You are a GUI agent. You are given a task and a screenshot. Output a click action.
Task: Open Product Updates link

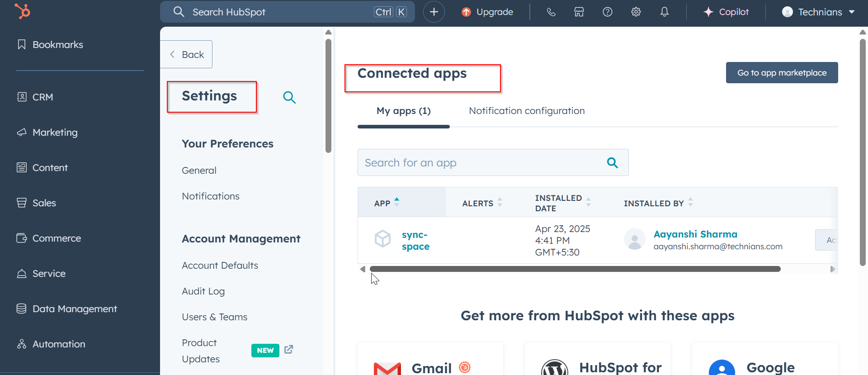click(x=201, y=351)
